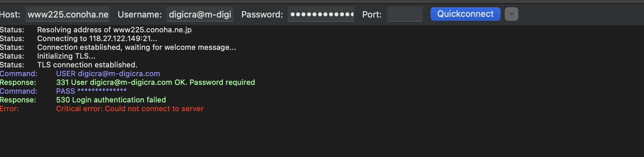
Task: Open the Quickconnect history dropdown arrow
Action: (x=511, y=14)
